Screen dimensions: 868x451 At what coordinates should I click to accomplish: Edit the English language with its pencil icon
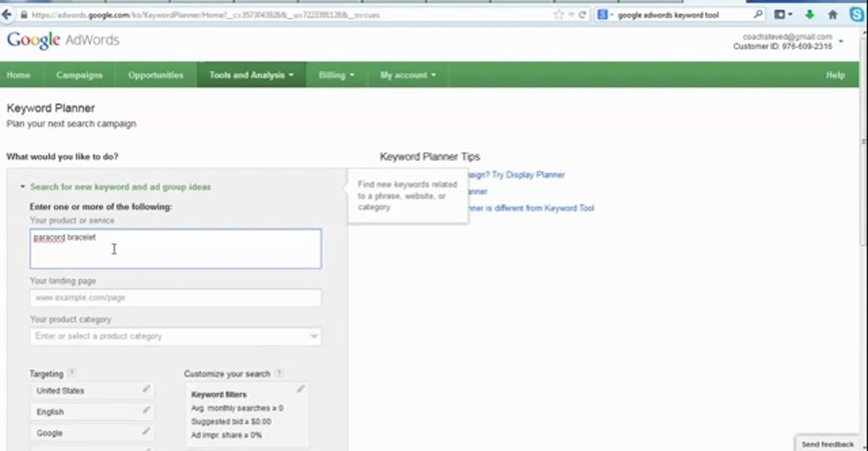point(146,410)
